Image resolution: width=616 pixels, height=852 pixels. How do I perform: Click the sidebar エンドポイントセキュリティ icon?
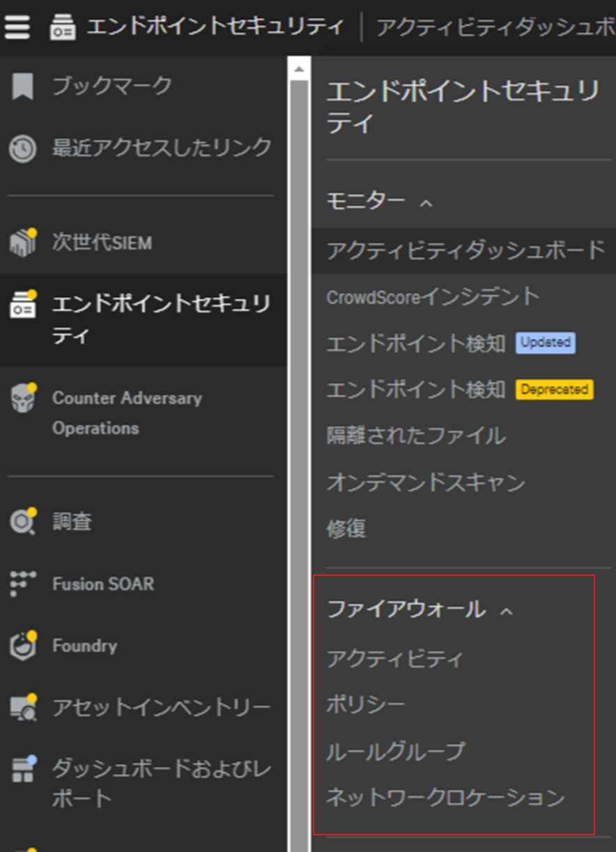(x=23, y=305)
